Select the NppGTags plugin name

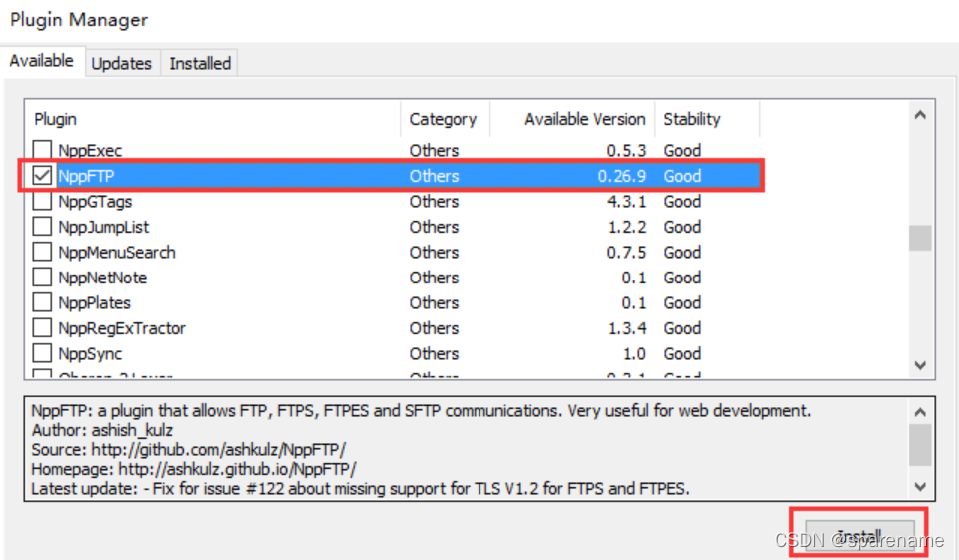[95, 202]
